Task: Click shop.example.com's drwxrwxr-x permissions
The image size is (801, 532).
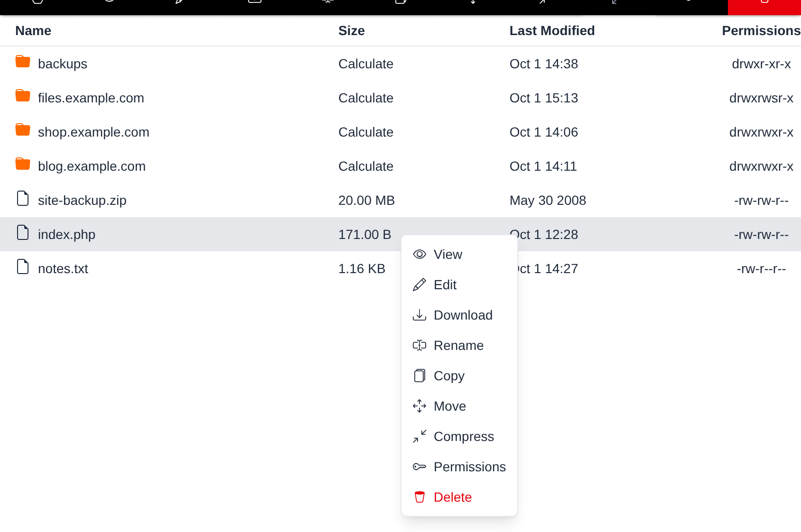Action: tap(761, 132)
